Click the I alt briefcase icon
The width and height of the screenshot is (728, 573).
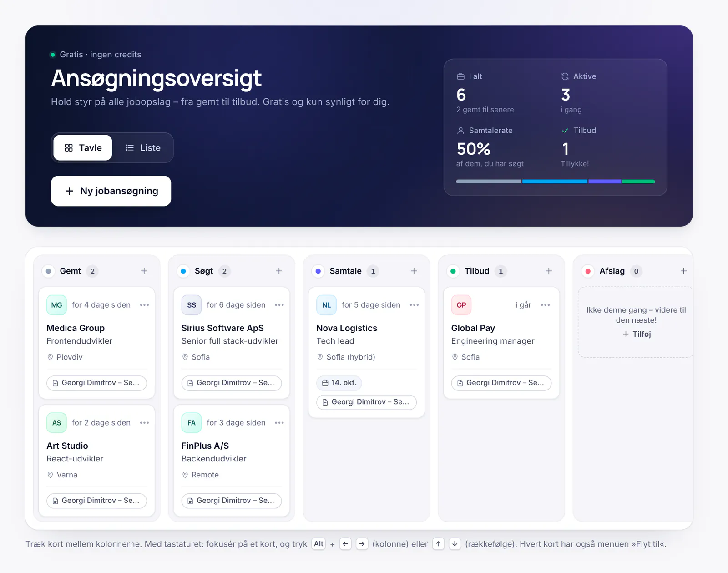click(460, 76)
